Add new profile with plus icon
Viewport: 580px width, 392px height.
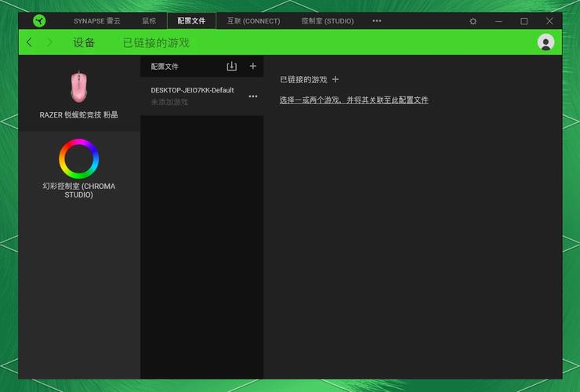pyautogui.click(x=253, y=66)
